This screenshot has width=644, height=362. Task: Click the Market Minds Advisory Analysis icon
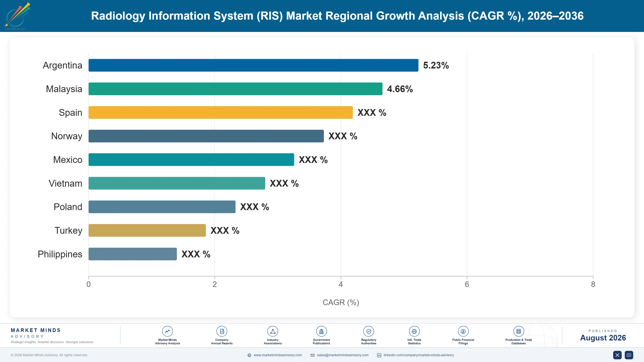pyautogui.click(x=168, y=331)
